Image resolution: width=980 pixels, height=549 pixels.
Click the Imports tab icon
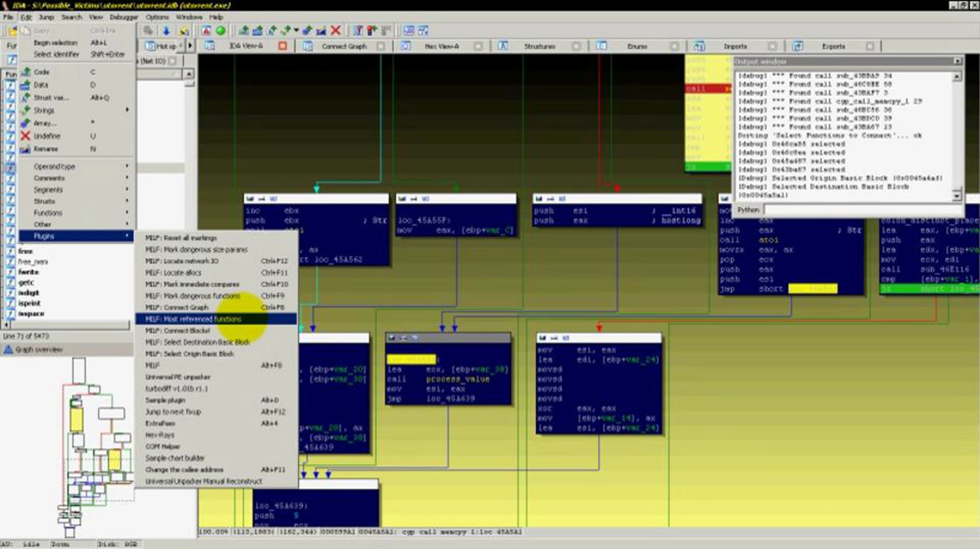(x=699, y=46)
